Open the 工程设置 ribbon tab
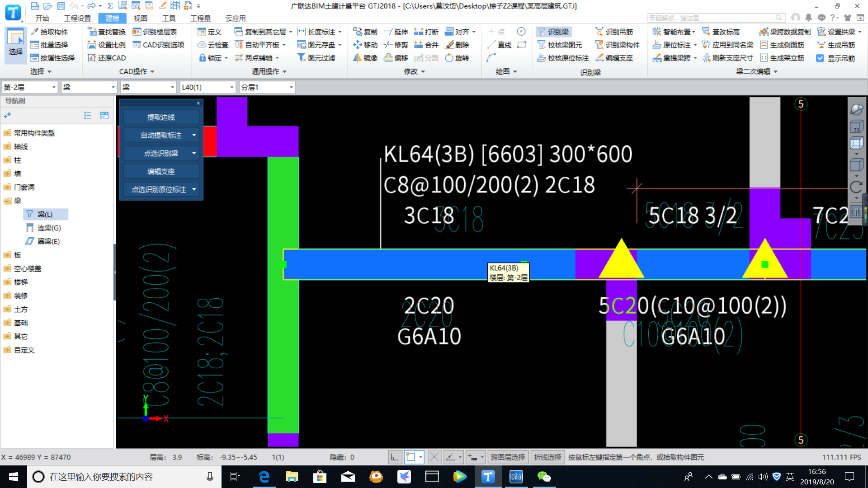The image size is (868, 488). 77,18
